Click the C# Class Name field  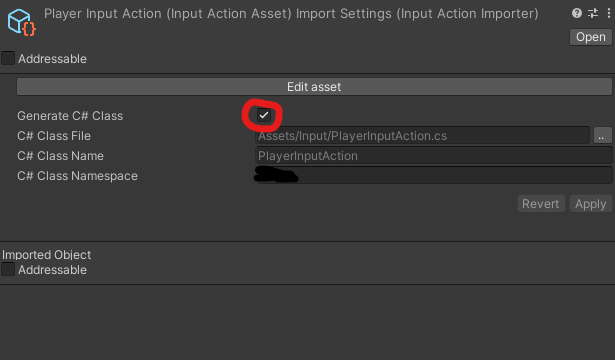(x=434, y=156)
